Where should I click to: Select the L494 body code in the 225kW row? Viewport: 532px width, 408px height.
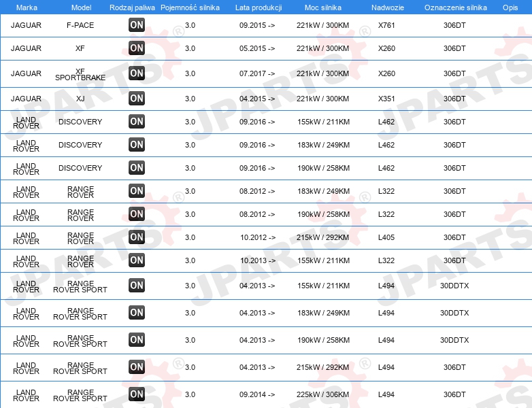click(x=386, y=394)
